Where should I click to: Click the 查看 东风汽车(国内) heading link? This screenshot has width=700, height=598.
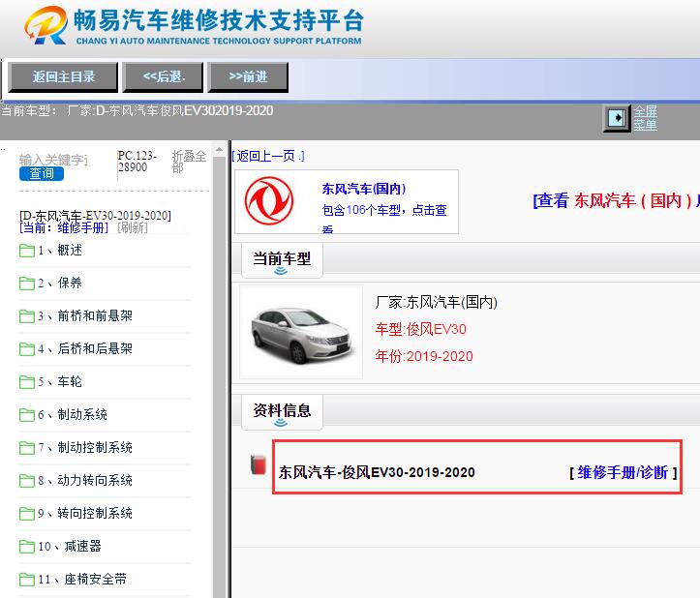pos(616,200)
